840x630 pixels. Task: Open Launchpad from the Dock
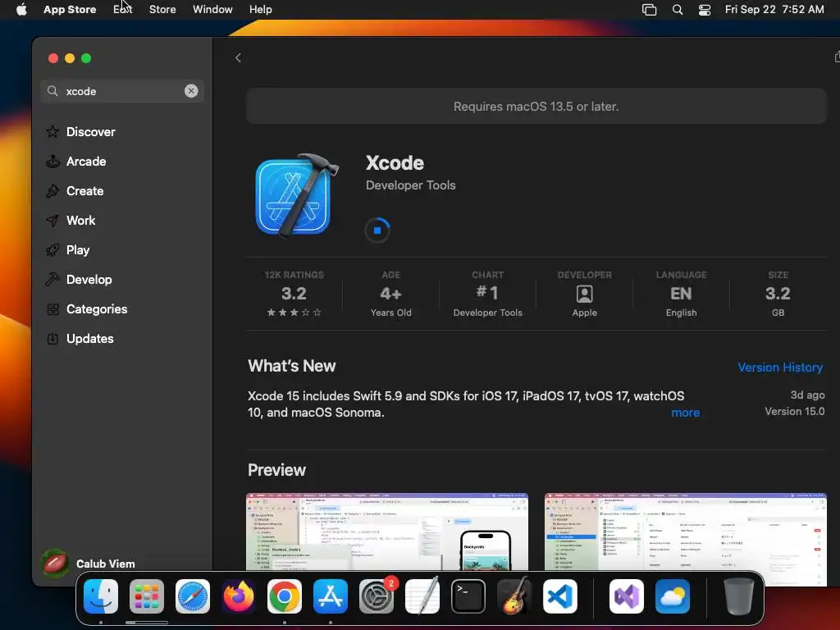point(147,596)
